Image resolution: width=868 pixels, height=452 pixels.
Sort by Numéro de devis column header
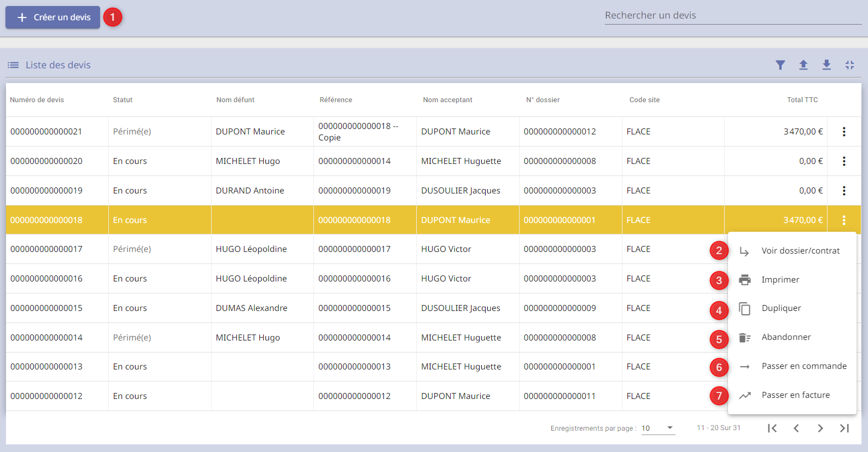tap(37, 100)
